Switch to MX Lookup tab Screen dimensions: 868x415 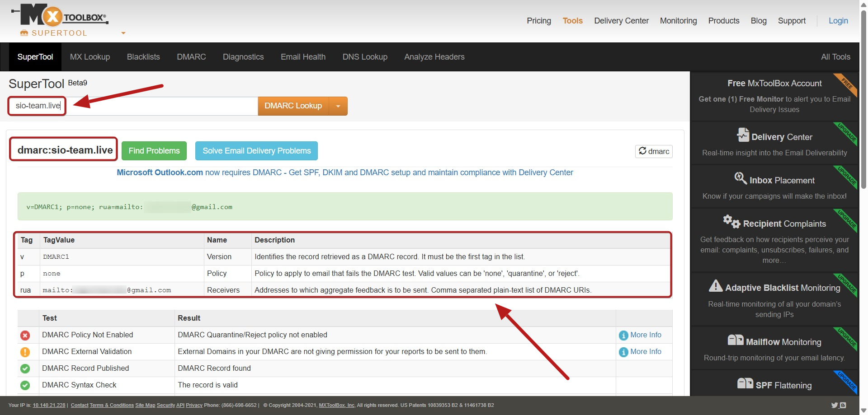90,57
